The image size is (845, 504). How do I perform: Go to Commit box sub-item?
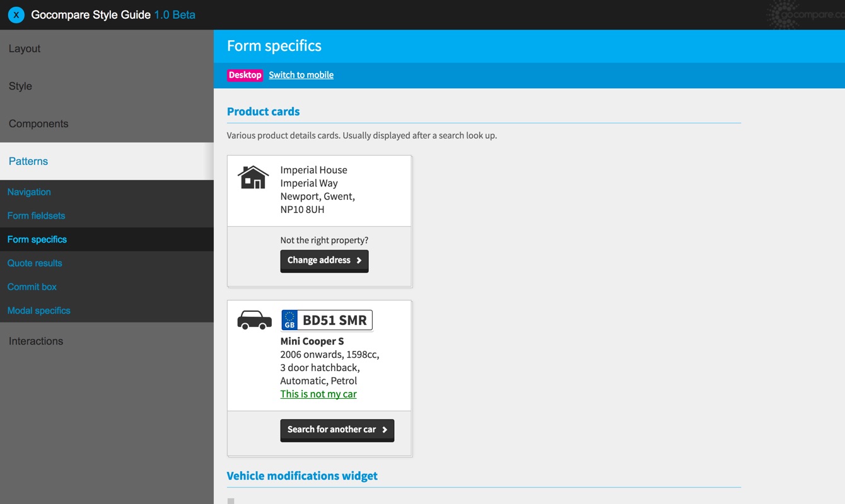point(107,287)
